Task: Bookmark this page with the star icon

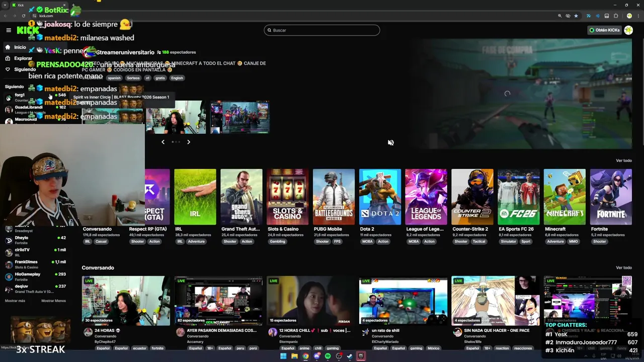Action: 576,16
